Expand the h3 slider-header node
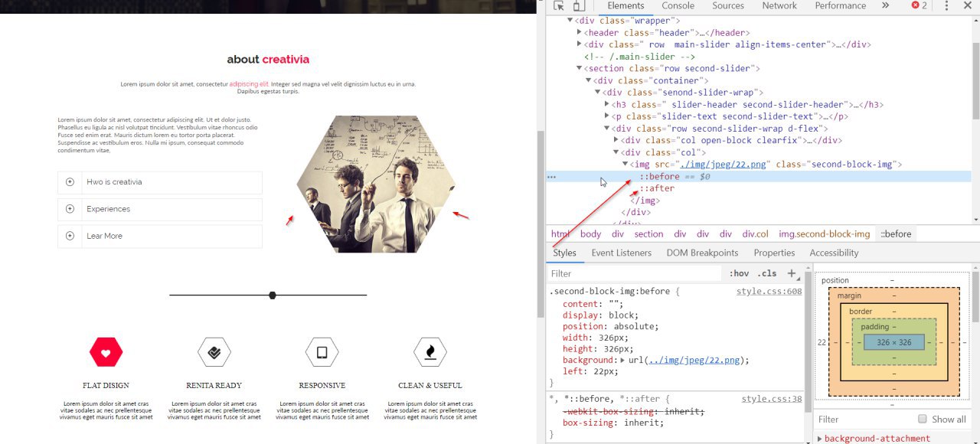Viewport: 980px width, 444px height. pyautogui.click(x=606, y=104)
